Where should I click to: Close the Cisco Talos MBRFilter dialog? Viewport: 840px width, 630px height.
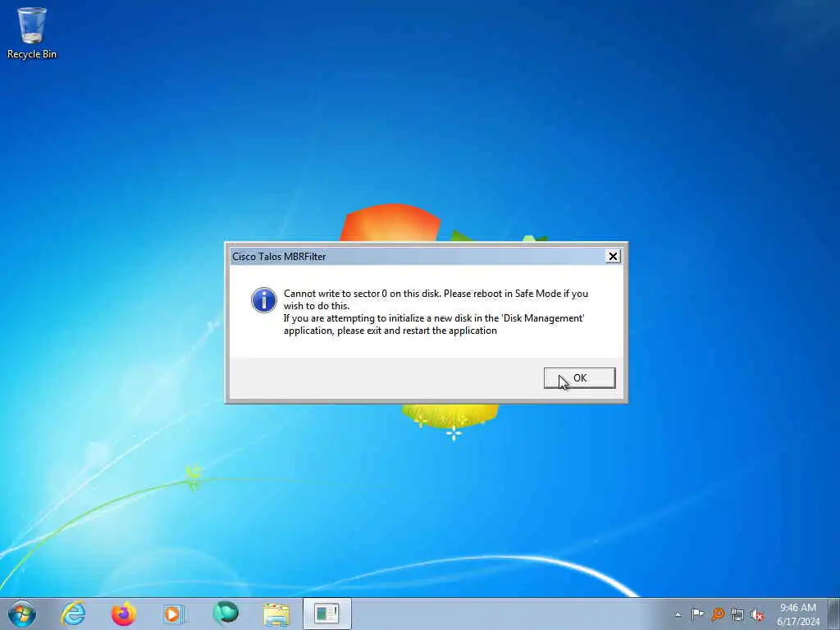612,257
